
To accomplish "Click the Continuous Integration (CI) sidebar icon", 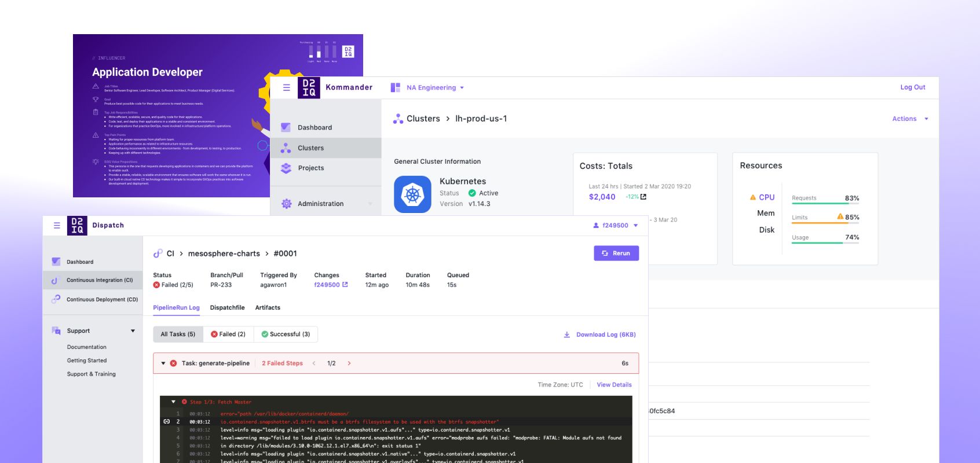I will 56,280.
